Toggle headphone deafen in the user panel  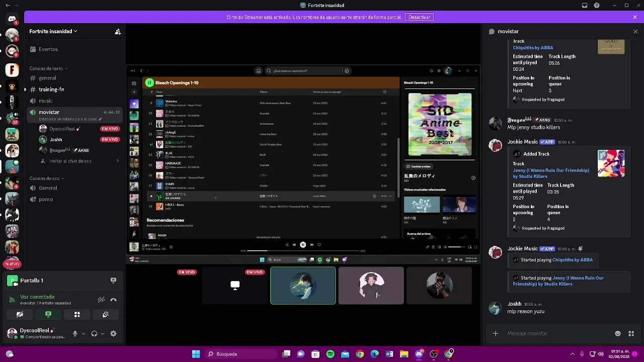tap(94, 333)
